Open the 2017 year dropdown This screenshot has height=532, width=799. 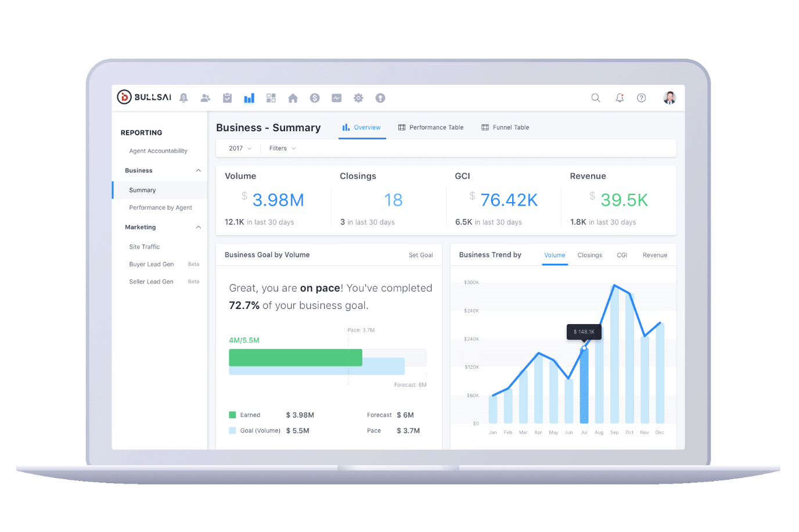240,149
